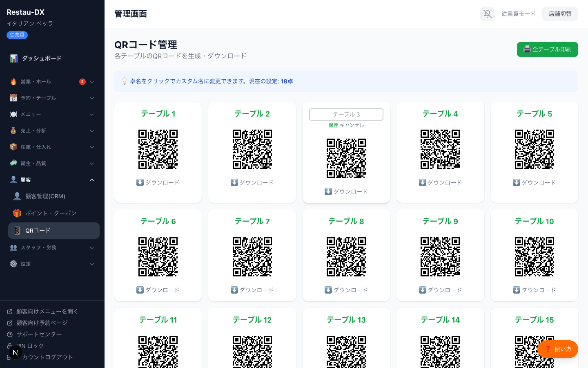The width and height of the screenshot is (588, 368).
Task: Click the 全テーブル印刷 button
Action: tap(548, 49)
